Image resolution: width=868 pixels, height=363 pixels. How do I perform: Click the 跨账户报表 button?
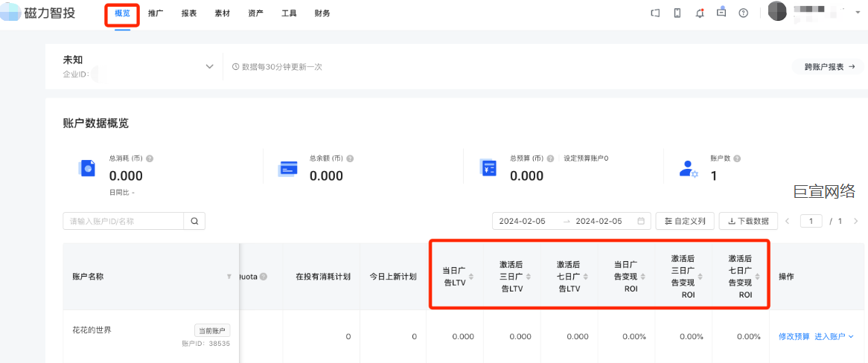click(828, 66)
